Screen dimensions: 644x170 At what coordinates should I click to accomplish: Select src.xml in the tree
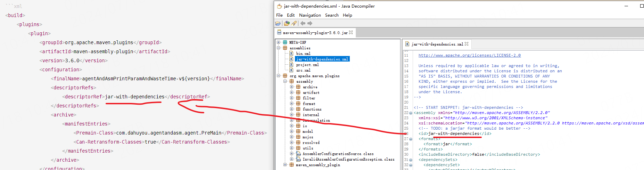(x=303, y=70)
